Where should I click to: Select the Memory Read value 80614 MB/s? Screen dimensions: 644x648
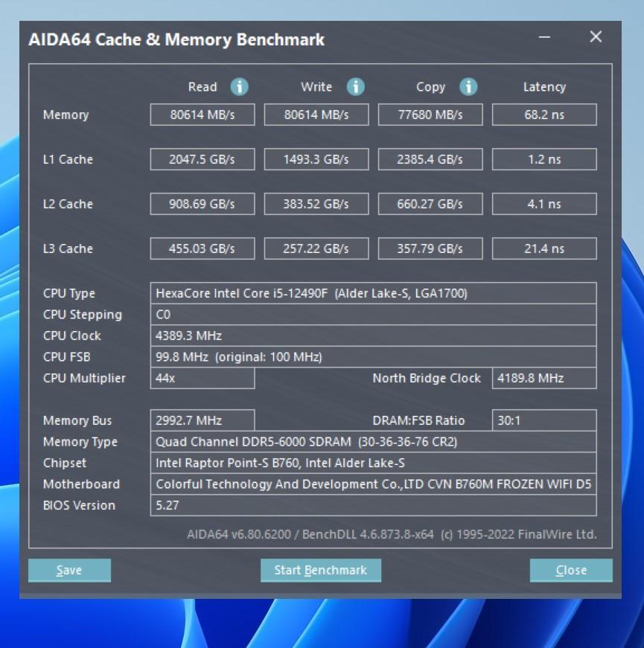pyautogui.click(x=203, y=115)
